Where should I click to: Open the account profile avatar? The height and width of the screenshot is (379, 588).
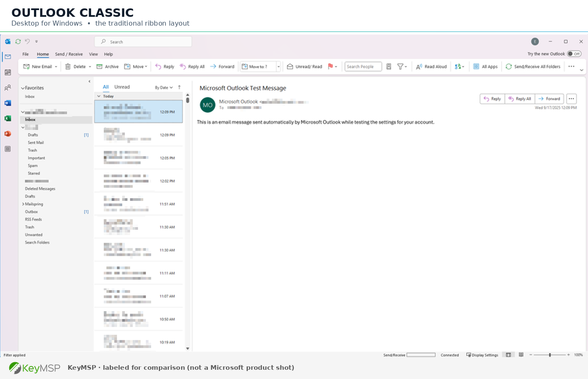pos(535,42)
